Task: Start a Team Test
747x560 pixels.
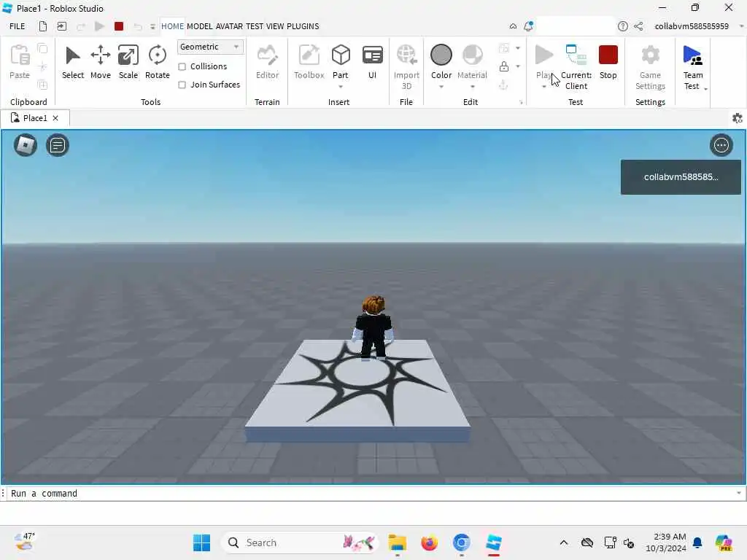Action: tap(693, 66)
